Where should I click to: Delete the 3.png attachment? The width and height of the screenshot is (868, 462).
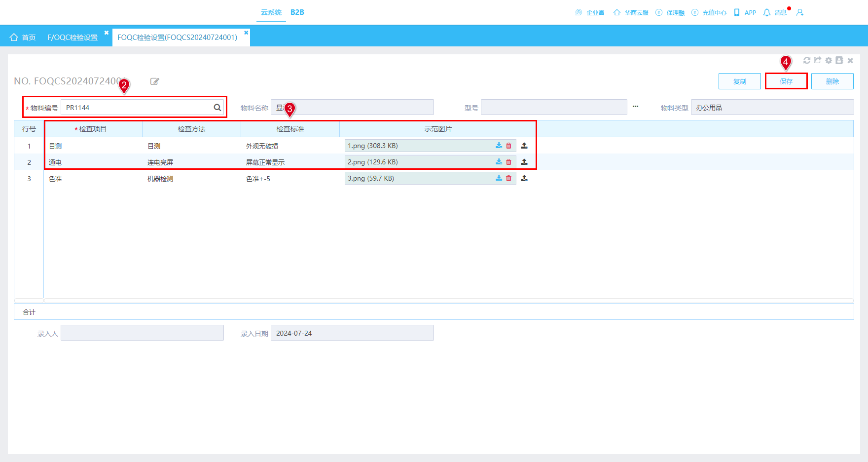(x=509, y=178)
